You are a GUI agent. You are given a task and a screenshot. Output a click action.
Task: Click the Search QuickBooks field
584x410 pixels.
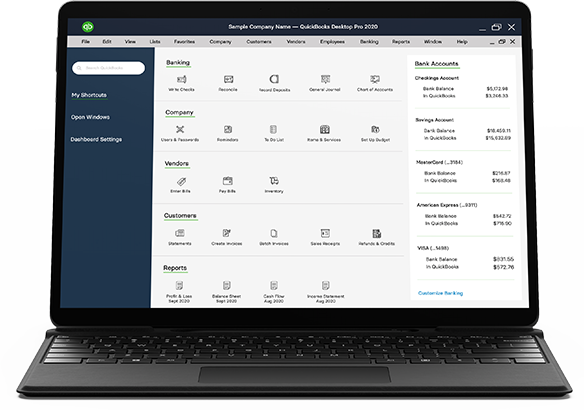[108, 68]
